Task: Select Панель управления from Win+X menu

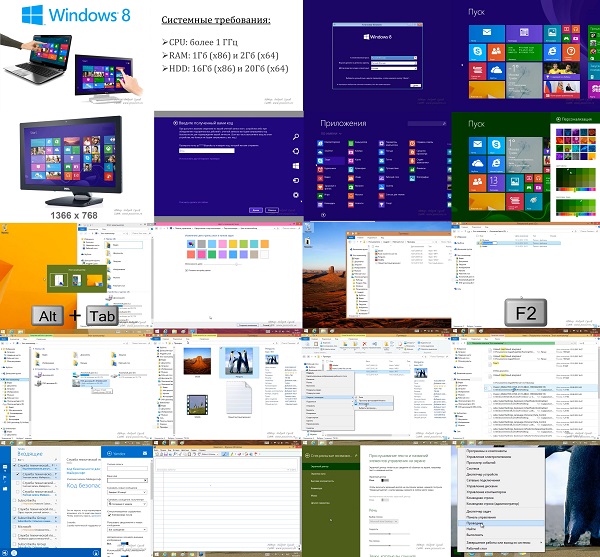Action: click(481, 517)
